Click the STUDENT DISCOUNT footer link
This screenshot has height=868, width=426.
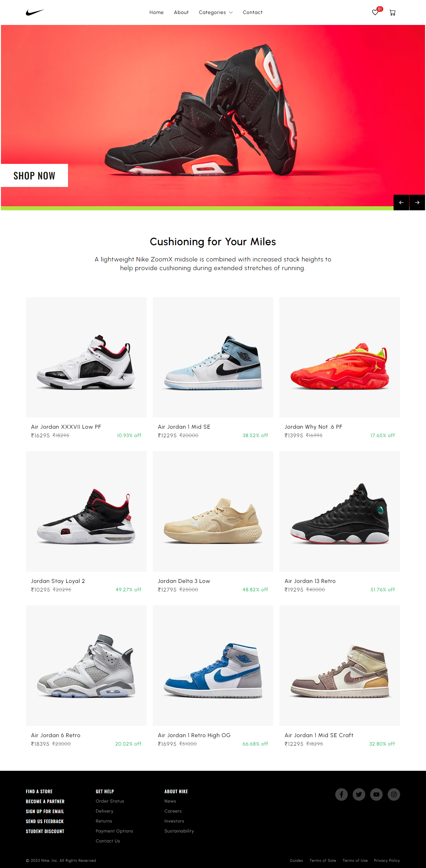pyautogui.click(x=45, y=831)
